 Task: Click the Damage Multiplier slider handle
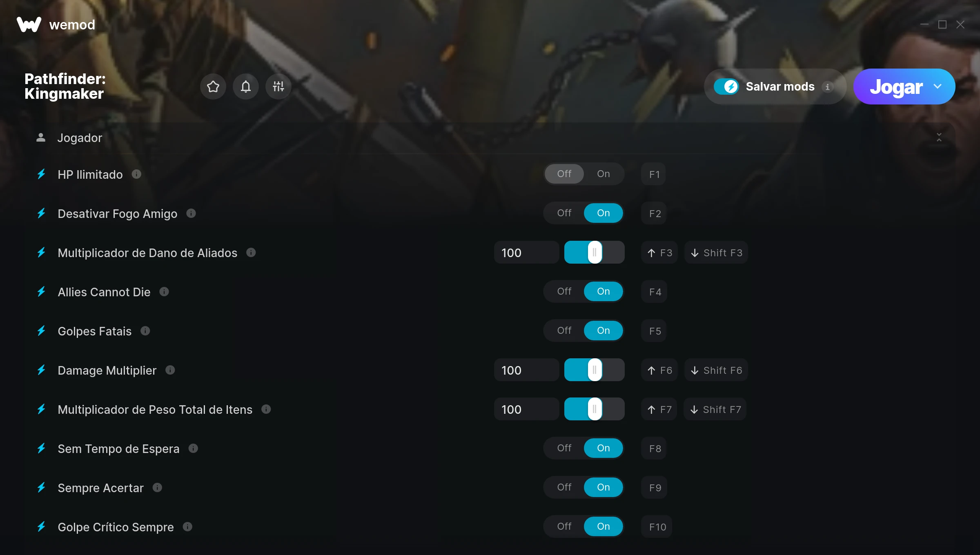(595, 370)
